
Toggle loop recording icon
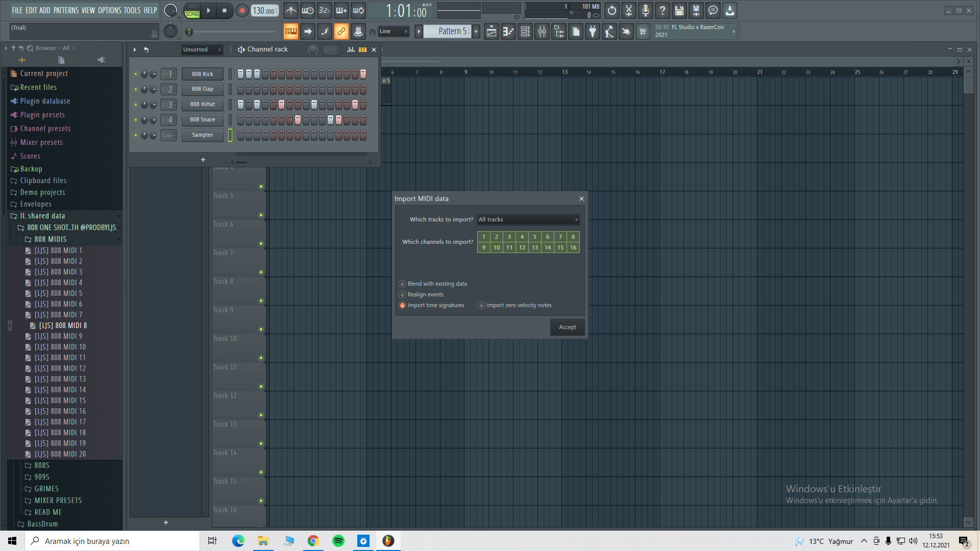tap(358, 10)
